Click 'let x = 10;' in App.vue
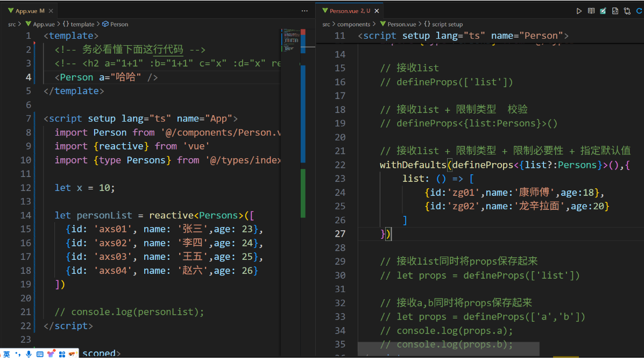The image size is (644, 361). coord(85,188)
